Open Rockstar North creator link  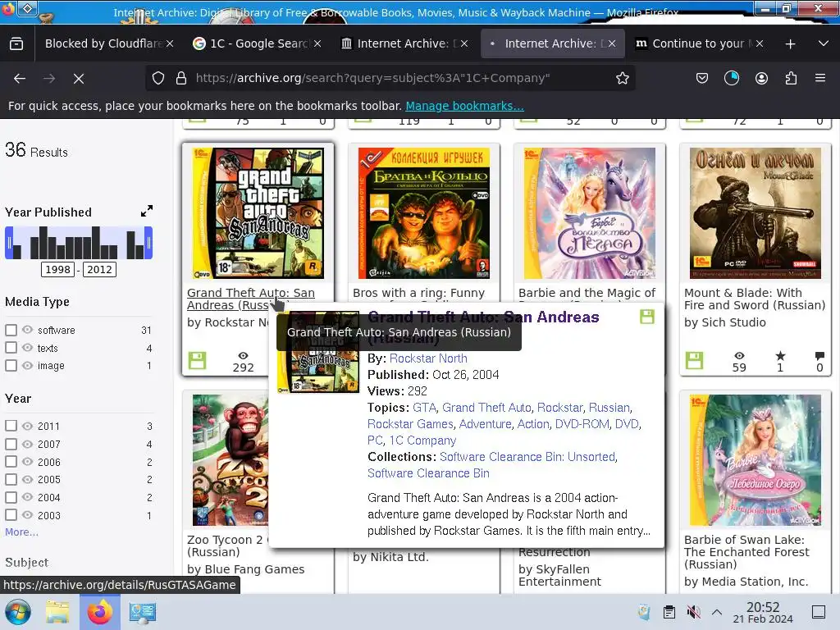click(428, 358)
